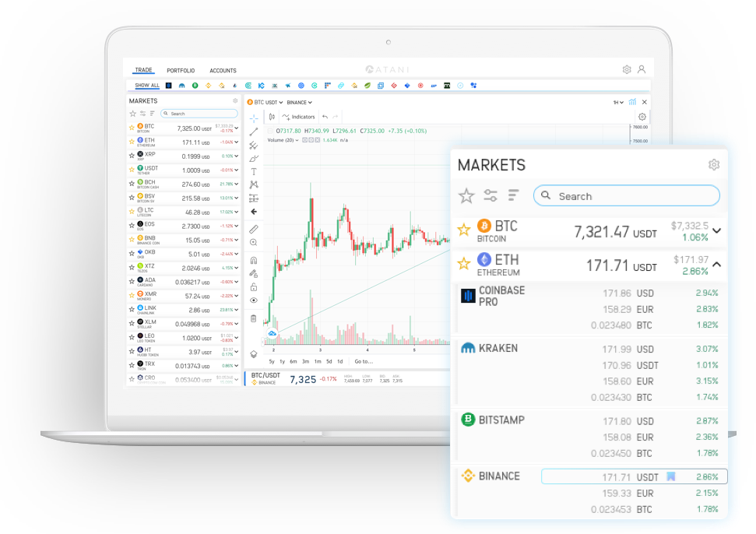Switch to the PORTFOLIO tab
Viewport: 756px width, 534px height.
point(181,70)
